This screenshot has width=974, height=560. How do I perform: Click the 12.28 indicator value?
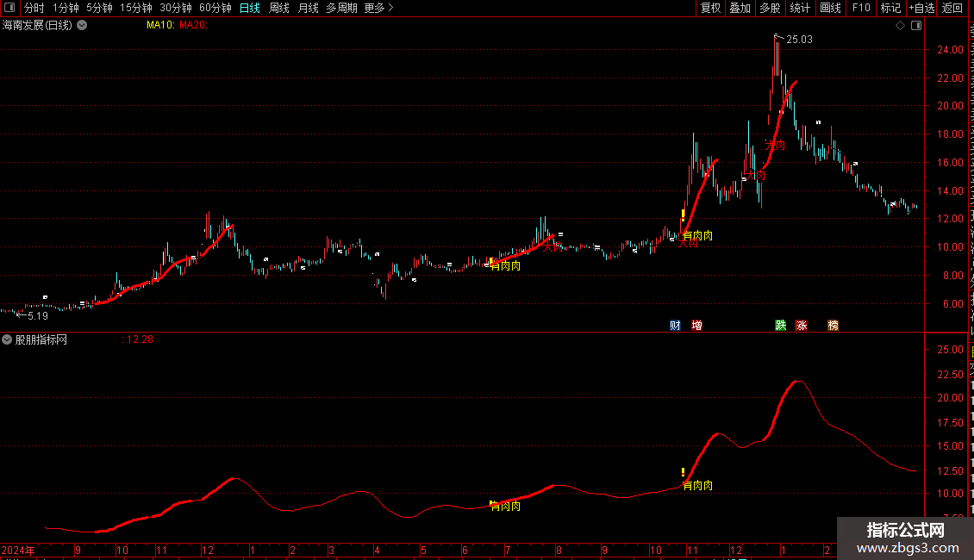[140, 339]
